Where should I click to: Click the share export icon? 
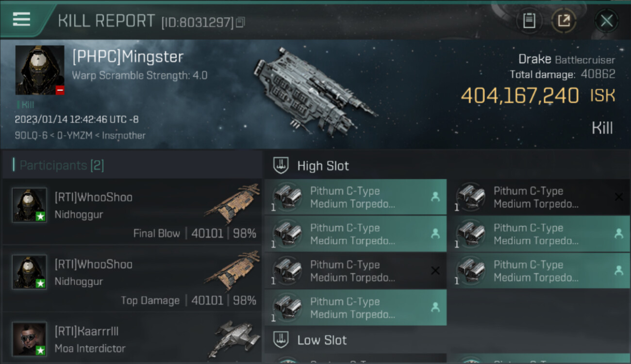[564, 21]
